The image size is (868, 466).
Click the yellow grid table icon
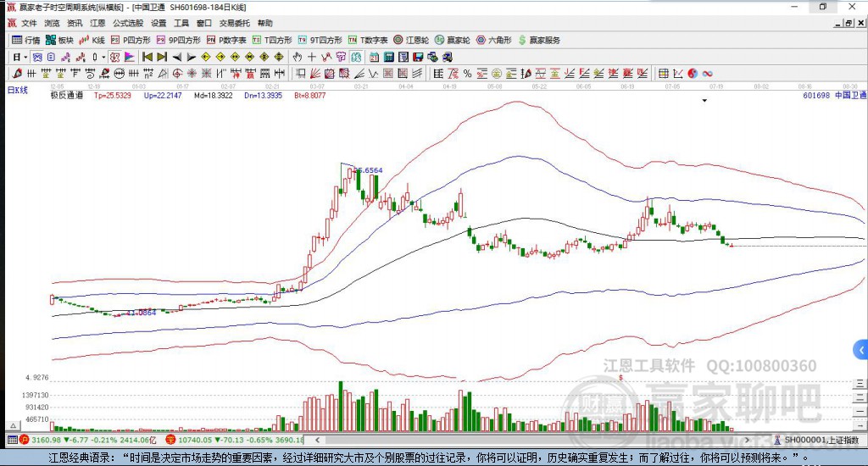click(663, 74)
